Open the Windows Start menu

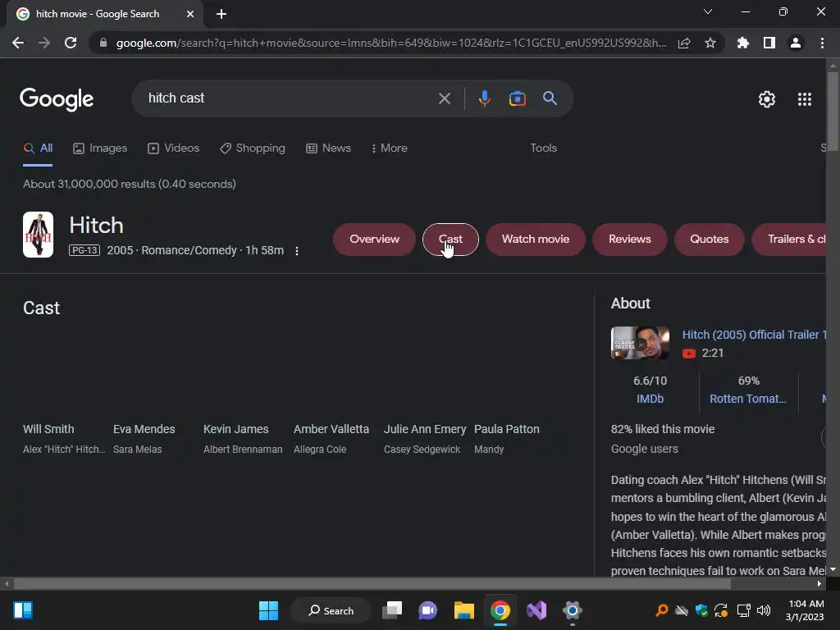pos(268,610)
